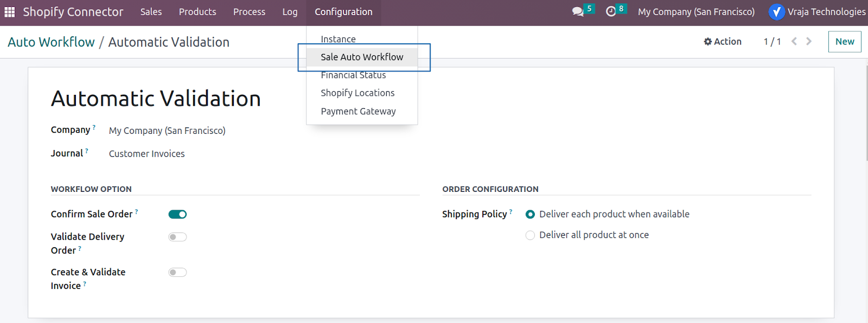The image size is (868, 323).
Task: Enable the Validate Delivery Order toggle
Action: pyautogui.click(x=177, y=237)
